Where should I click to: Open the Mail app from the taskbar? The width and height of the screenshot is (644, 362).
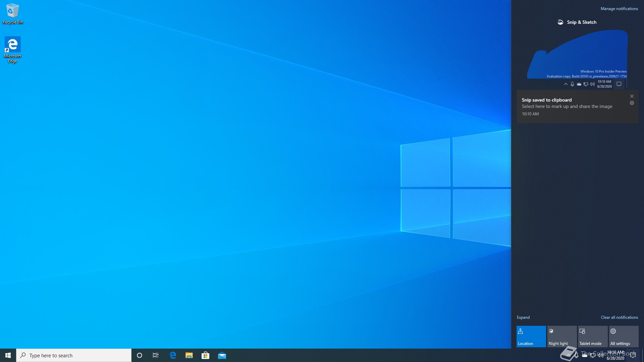[x=222, y=355]
